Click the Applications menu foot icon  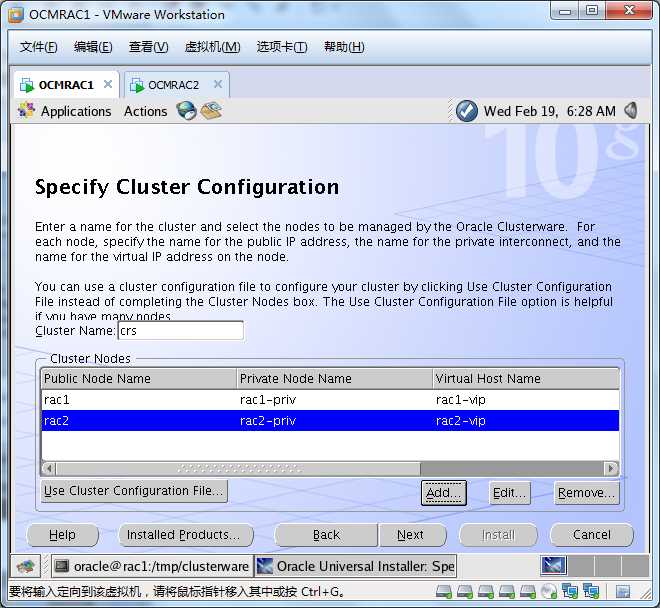tap(26, 110)
